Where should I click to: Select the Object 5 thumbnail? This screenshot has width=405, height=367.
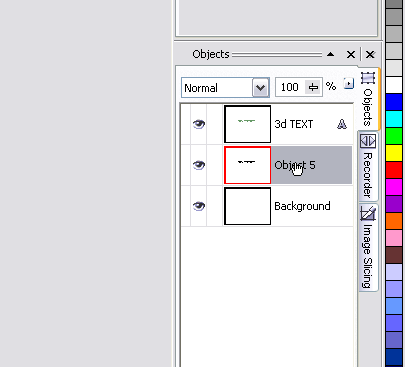[x=247, y=165]
